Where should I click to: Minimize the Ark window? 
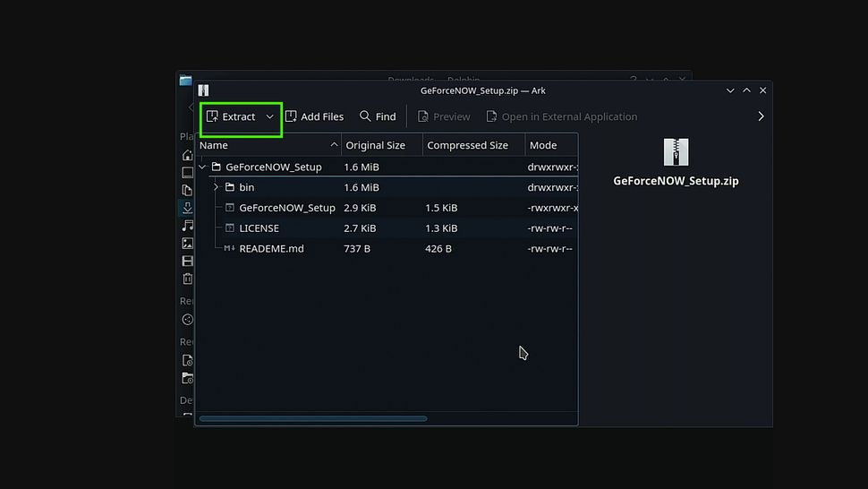coord(730,90)
